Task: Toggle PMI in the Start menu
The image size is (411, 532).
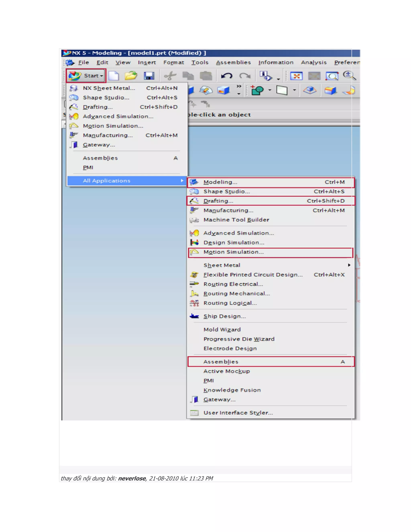Action: tap(88, 168)
